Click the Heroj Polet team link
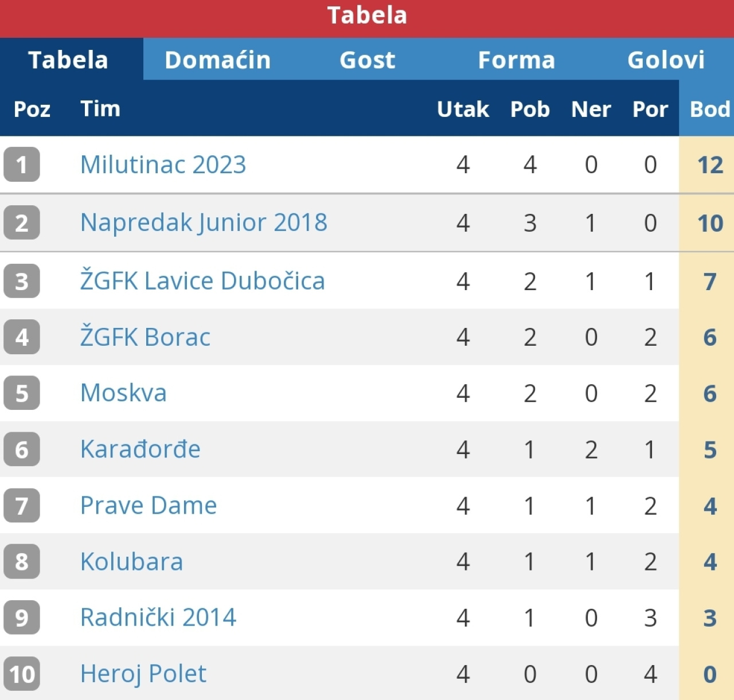Screen dimensions: 734x700 [143, 674]
